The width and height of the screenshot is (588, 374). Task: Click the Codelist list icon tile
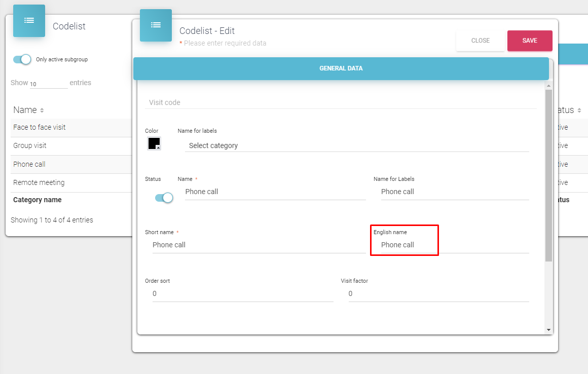[x=29, y=21]
